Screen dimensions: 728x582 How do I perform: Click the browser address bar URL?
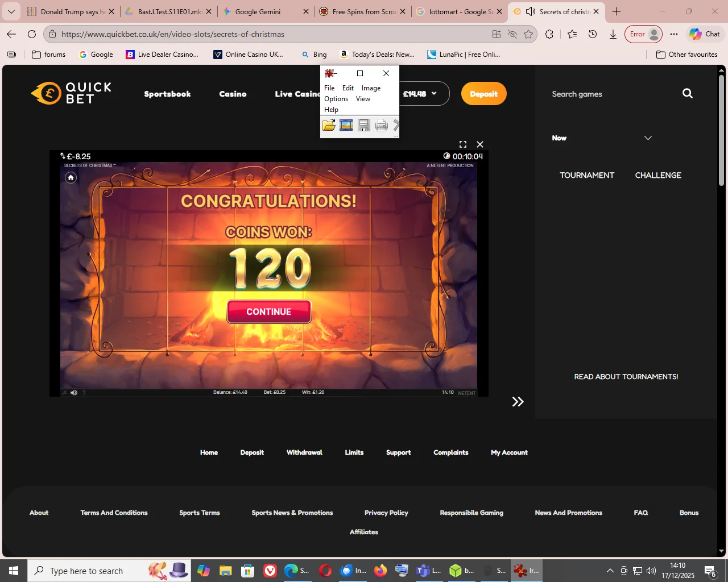[173, 34]
